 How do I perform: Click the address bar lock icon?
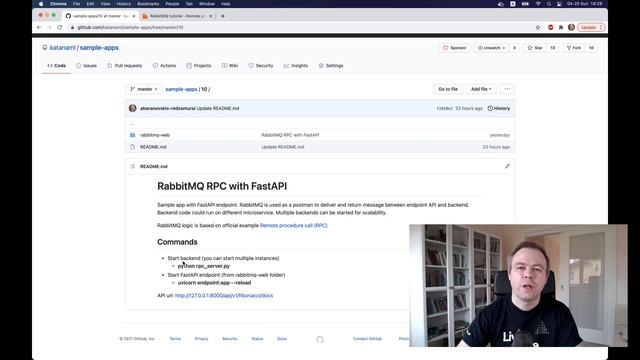(x=72, y=27)
